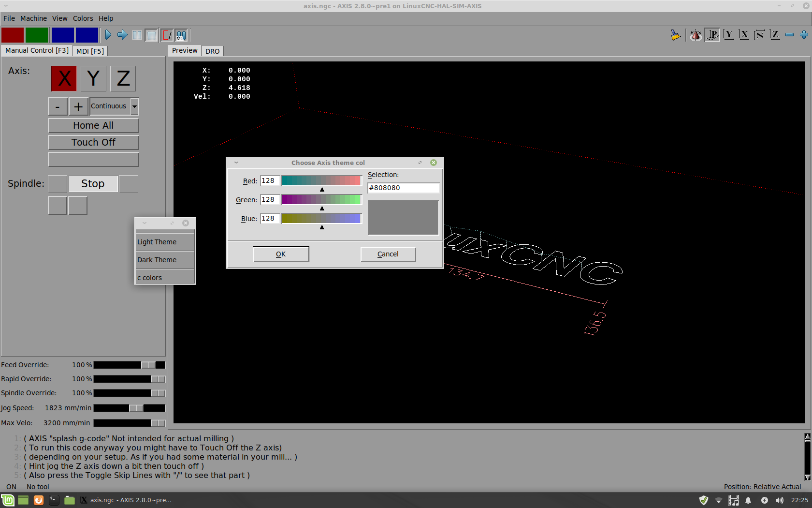Click the gray color preview swatch
The width and height of the screenshot is (812, 508).
[403, 218]
